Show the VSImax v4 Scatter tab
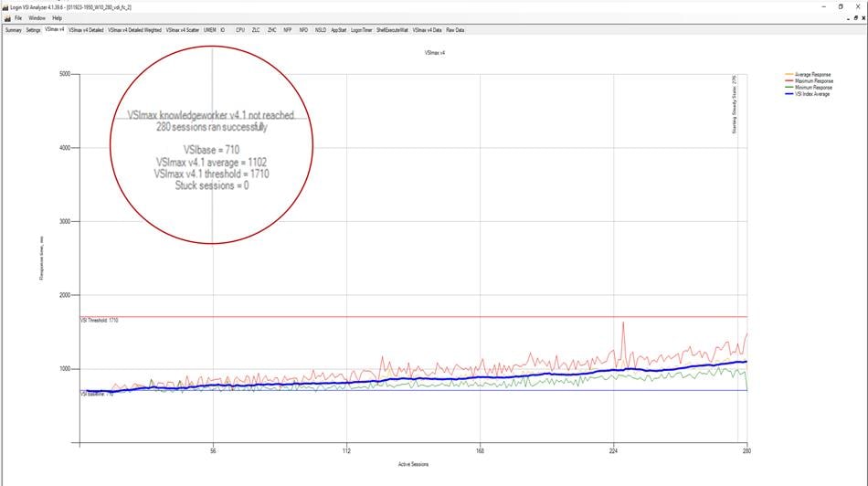 coord(182,30)
